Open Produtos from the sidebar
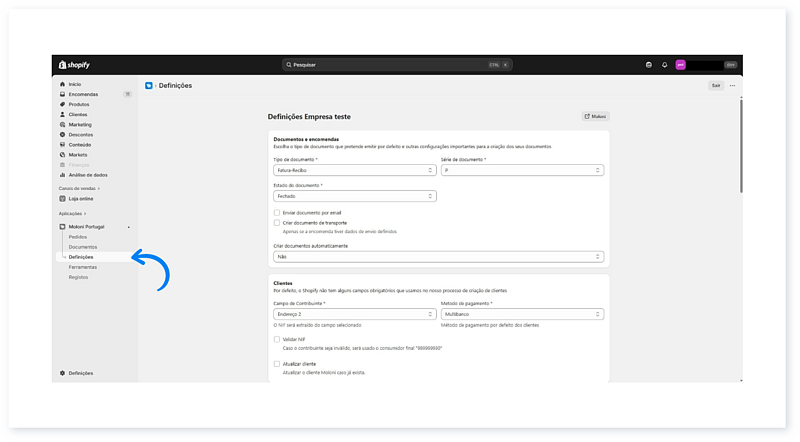Image resolution: width=800 pixels, height=442 pixels. 79,104
